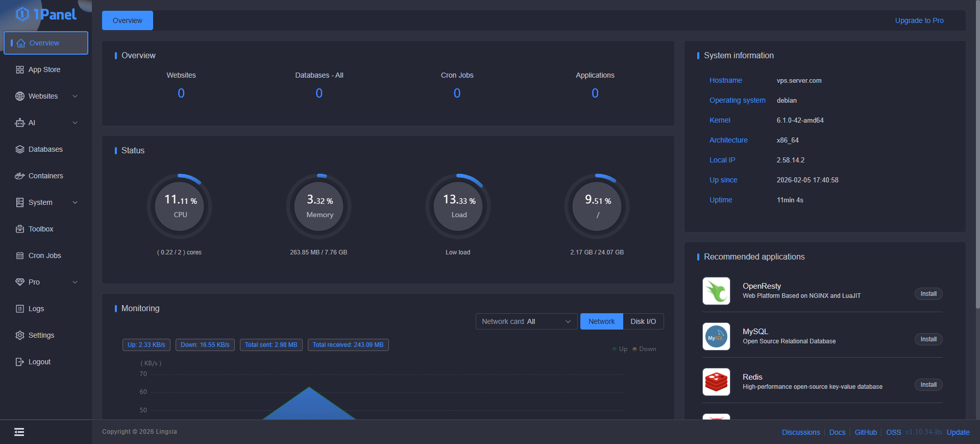The image size is (980, 444).
Task: Expand the Websites sidebar submenu
Action: click(75, 96)
